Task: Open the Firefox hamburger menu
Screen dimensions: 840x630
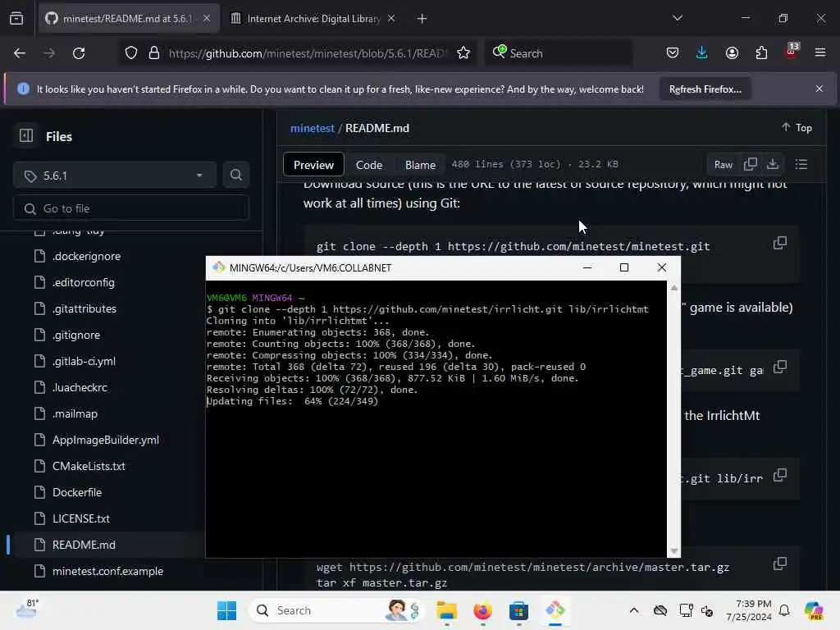Action: 820,52
